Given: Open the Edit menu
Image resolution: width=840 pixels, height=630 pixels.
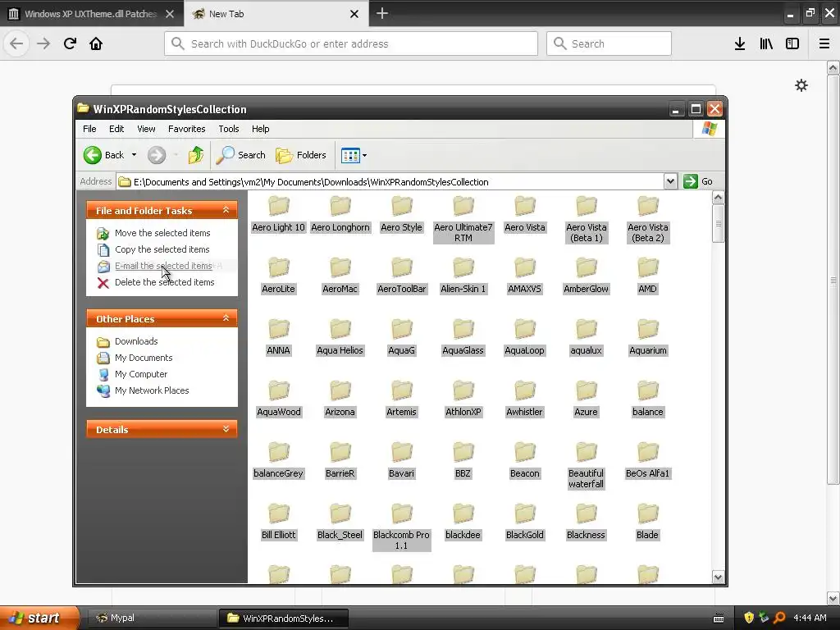Looking at the screenshot, I should coord(116,129).
